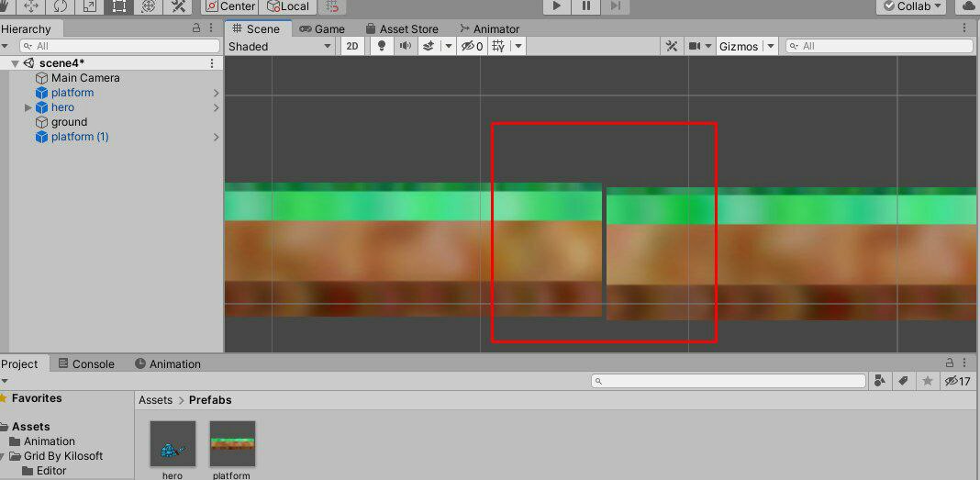This screenshot has height=480, width=980.
Task: Click the platform prefab cube icon in Hierarchy
Action: 41,93
